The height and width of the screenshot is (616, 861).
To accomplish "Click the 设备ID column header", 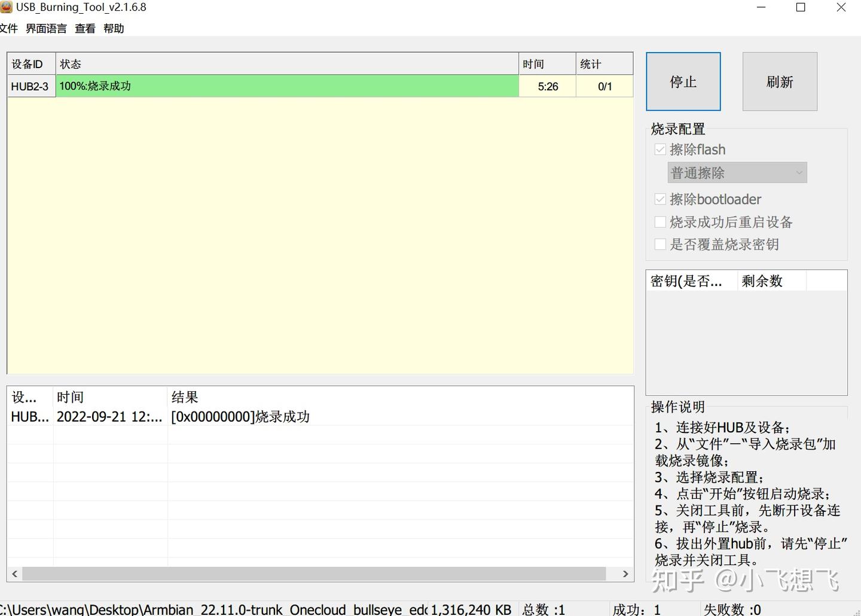I will point(28,63).
